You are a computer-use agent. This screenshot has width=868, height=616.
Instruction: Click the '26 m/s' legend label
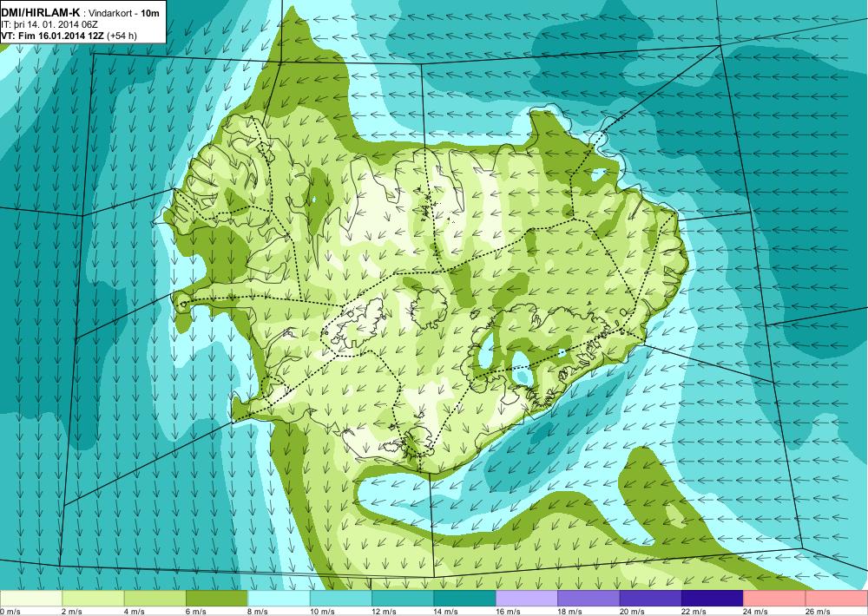pyautogui.click(x=819, y=611)
